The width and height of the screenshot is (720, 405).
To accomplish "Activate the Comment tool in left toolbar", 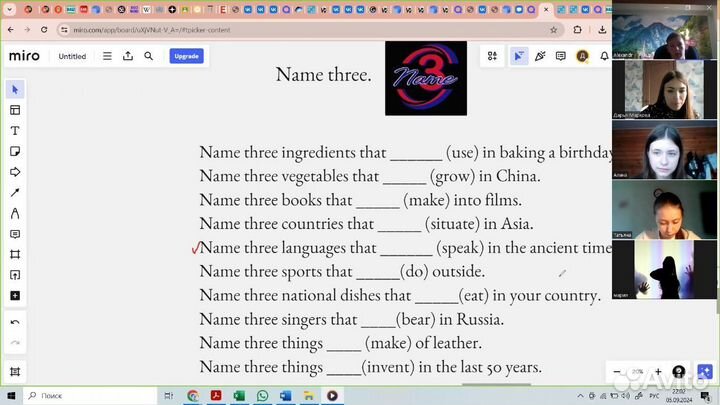I will click(15, 234).
